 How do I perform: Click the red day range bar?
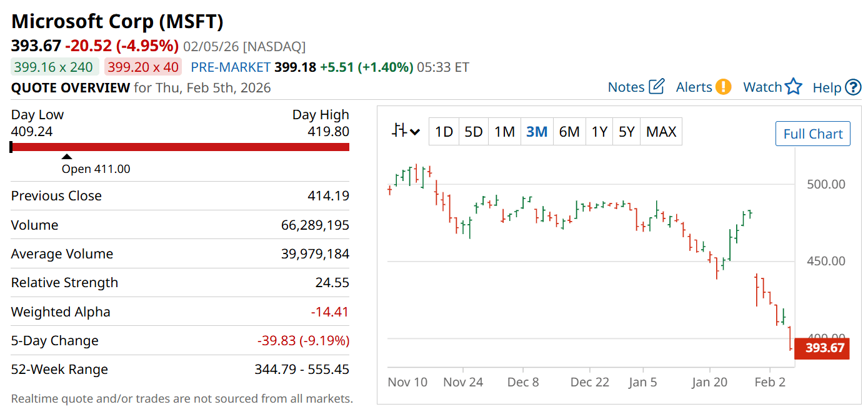point(180,147)
